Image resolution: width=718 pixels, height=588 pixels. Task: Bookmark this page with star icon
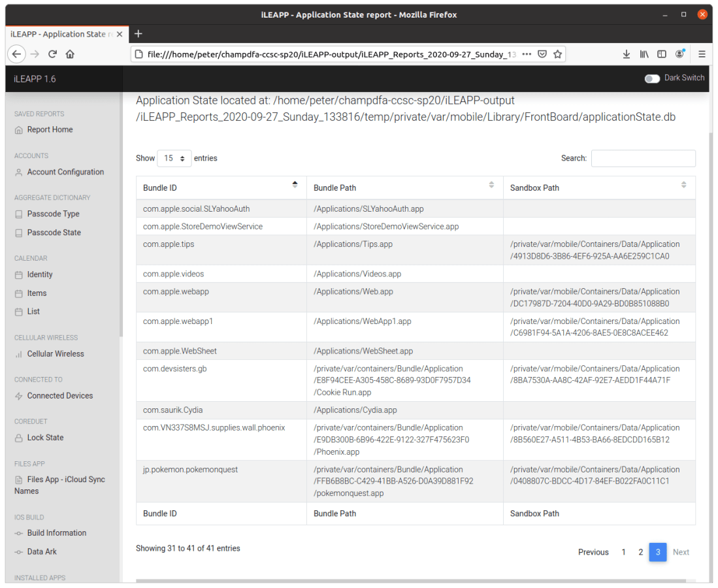click(x=557, y=54)
